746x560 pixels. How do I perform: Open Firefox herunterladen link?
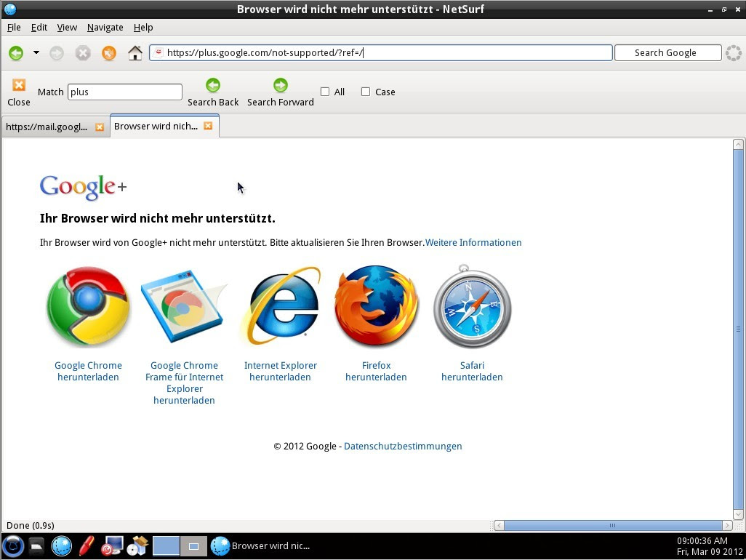(377, 371)
